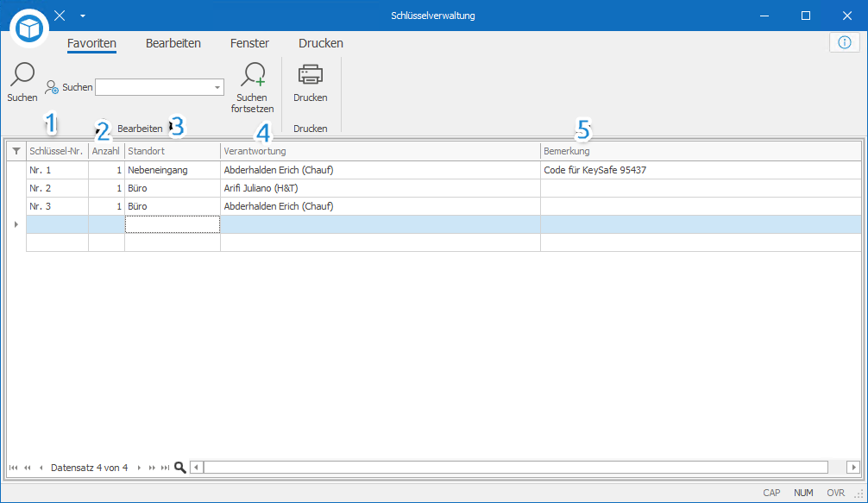Select the cell 'Nr. 2'
Image resolution: width=868 pixels, height=503 pixels.
[x=57, y=188]
